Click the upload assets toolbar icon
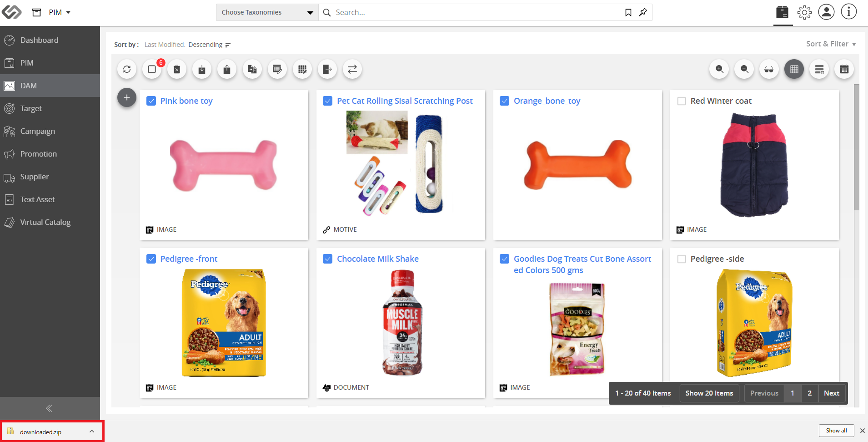The width and height of the screenshot is (868, 442). tap(227, 69)
